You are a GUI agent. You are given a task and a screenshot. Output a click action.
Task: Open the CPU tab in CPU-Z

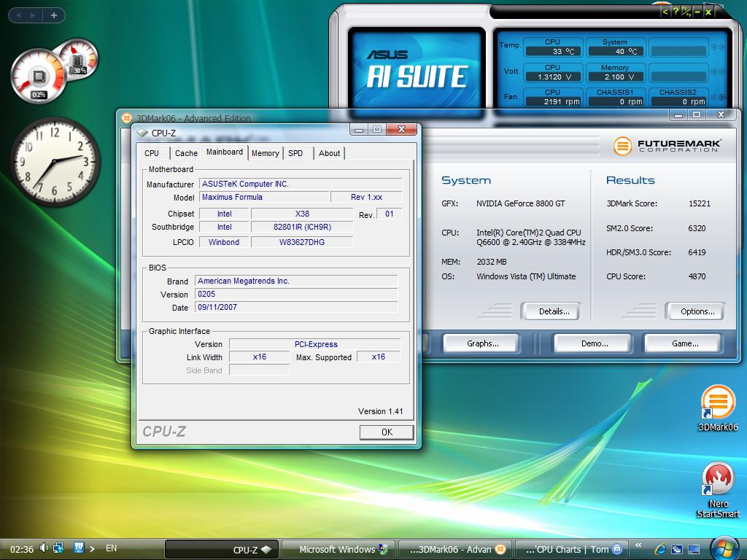[x=152, y=153]
